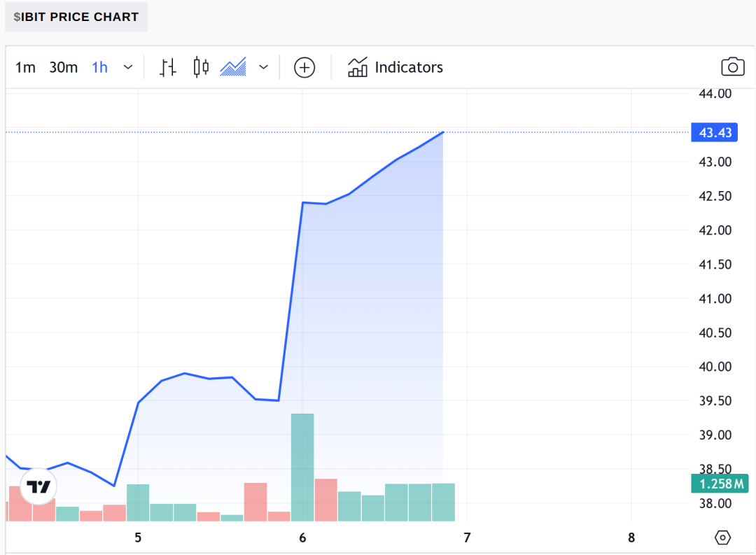756x555 pixels.
Task: Click the $IBIT PRICE CHART tab
Action: (76, 17)
